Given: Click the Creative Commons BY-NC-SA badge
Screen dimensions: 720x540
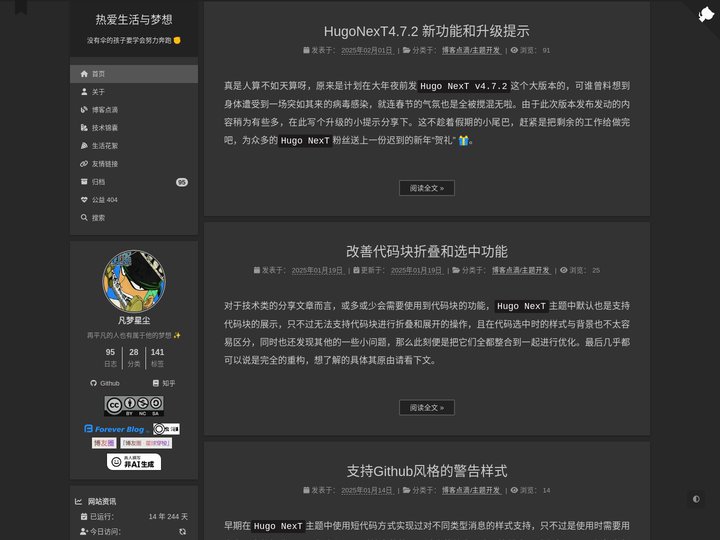Looking at the screenshot, I should pyautogui.click(x=134, y=406).
